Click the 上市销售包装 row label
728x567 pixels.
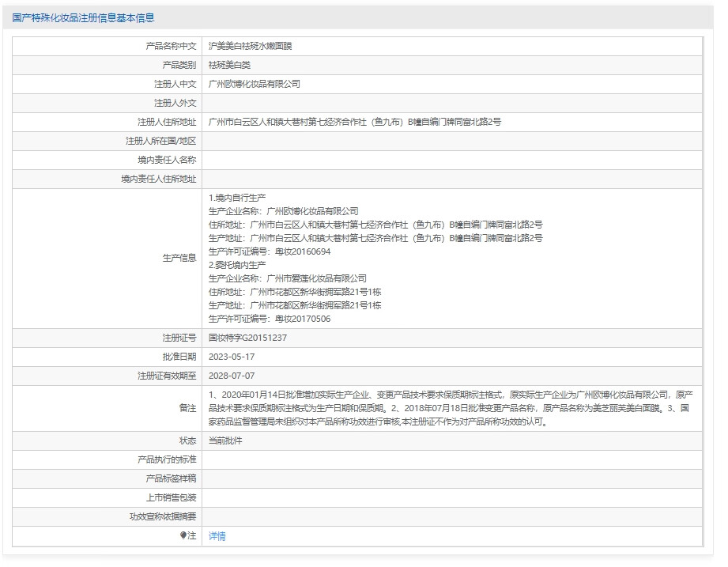(x=171, y=498)
